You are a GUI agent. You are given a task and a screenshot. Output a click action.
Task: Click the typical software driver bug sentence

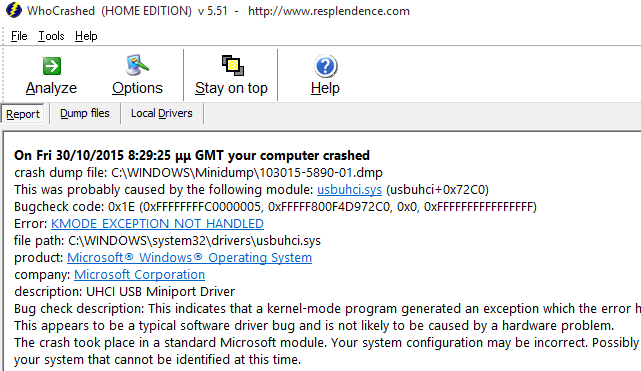click(314, 326)
